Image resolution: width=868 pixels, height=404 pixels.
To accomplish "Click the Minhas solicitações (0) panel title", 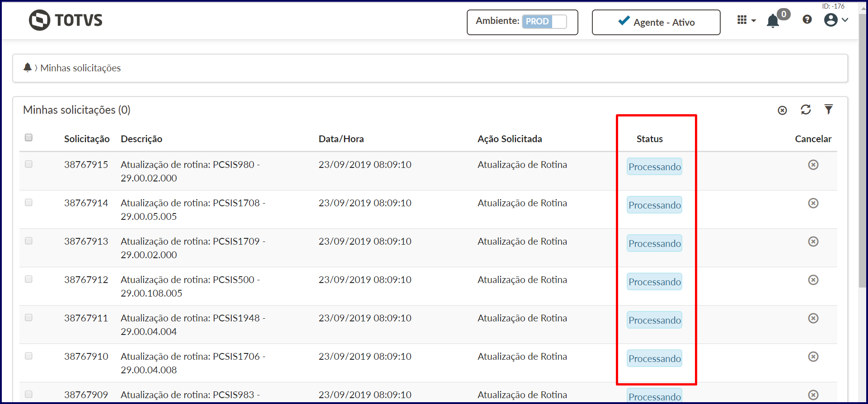I will click(77, 110).
